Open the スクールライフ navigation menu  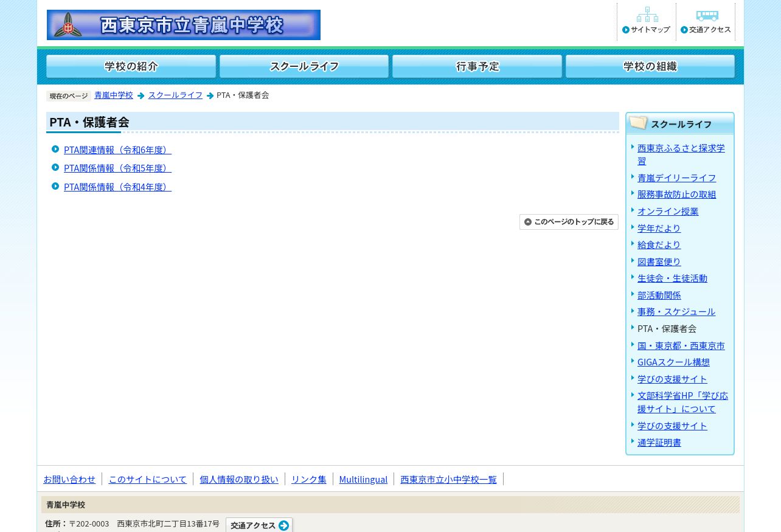click(x=304, y=66)
